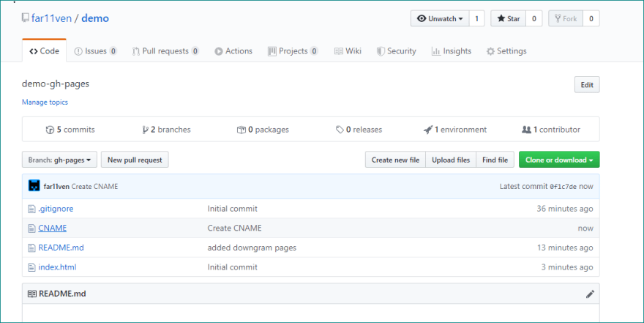Click the book icon in README.md header

32,294
